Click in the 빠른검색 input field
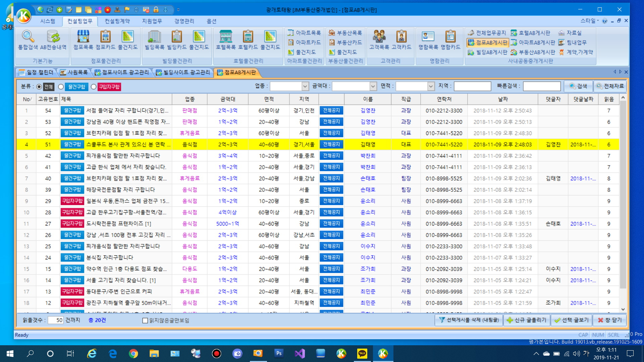 (x=541, y=86)
